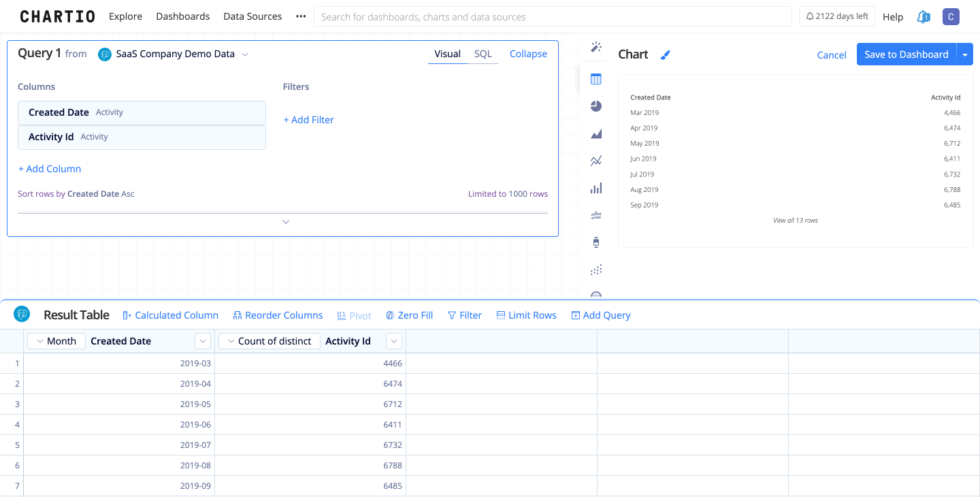Collapse Query 1 panel
Image resolution: width=980 pixels, height=497 pixels.
(x=528, y=54)
